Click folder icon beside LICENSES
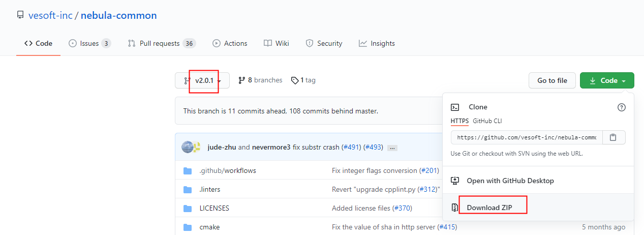Viewport: 644px width, 235px height. (x=188, y=208)
